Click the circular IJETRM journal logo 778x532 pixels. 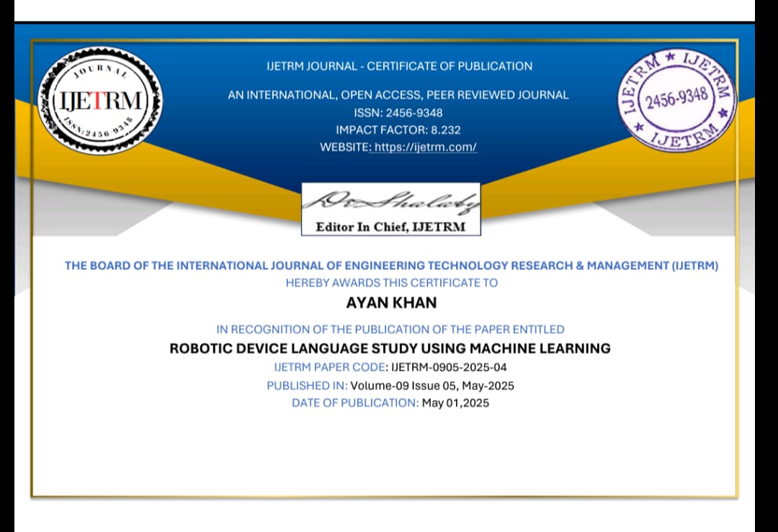coord(100,101)
